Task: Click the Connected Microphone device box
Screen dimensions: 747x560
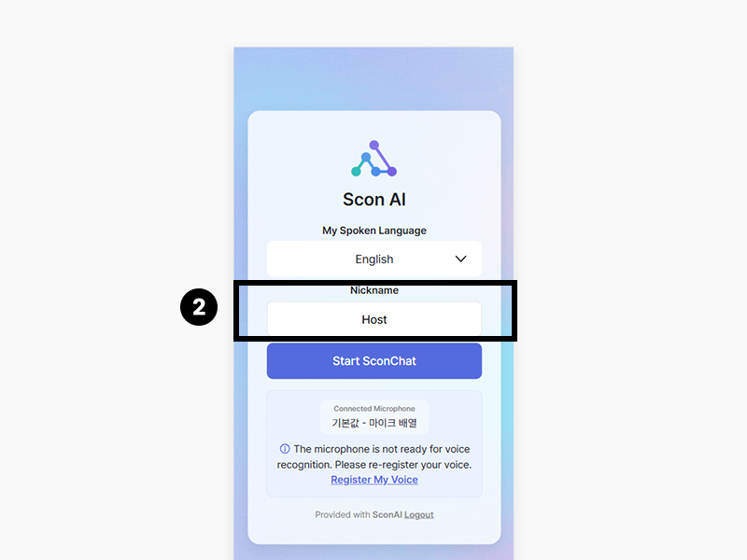Action: (374, 416)
